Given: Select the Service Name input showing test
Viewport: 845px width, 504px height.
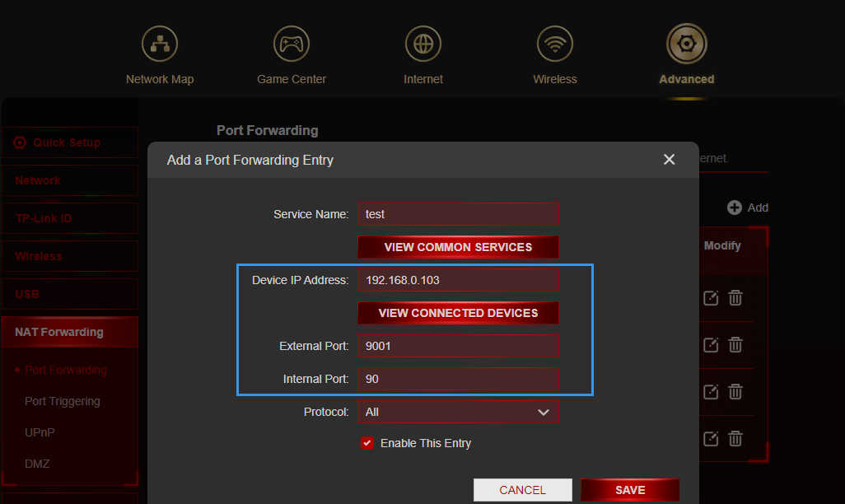Looking at the screenshot, I should click(458, 213).
